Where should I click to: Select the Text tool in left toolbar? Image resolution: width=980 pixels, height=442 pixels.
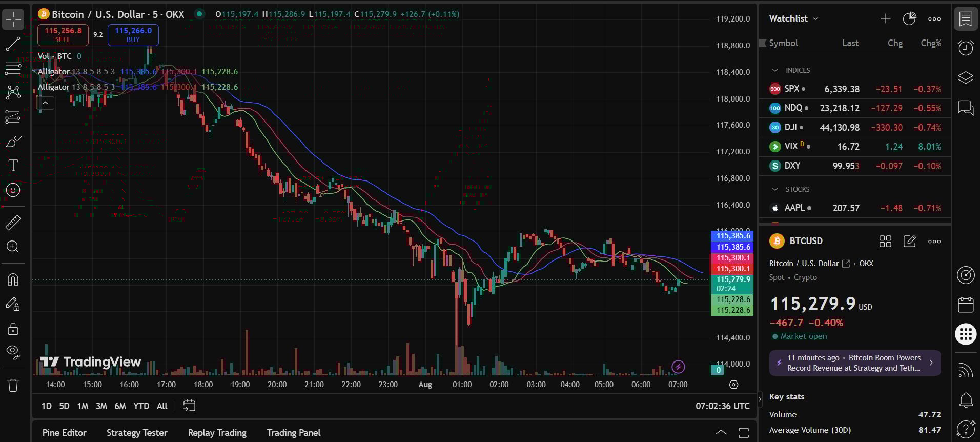pyautogui.click(x=13, y=165)
